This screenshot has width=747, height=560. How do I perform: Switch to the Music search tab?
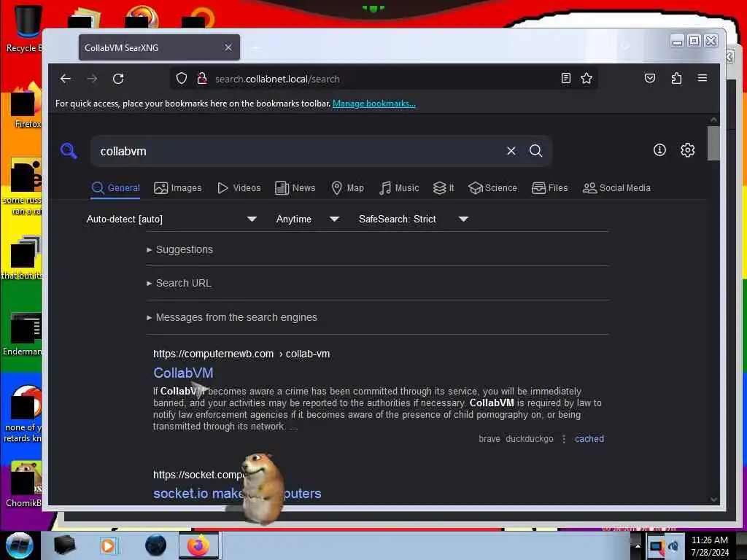click(399, 188)
